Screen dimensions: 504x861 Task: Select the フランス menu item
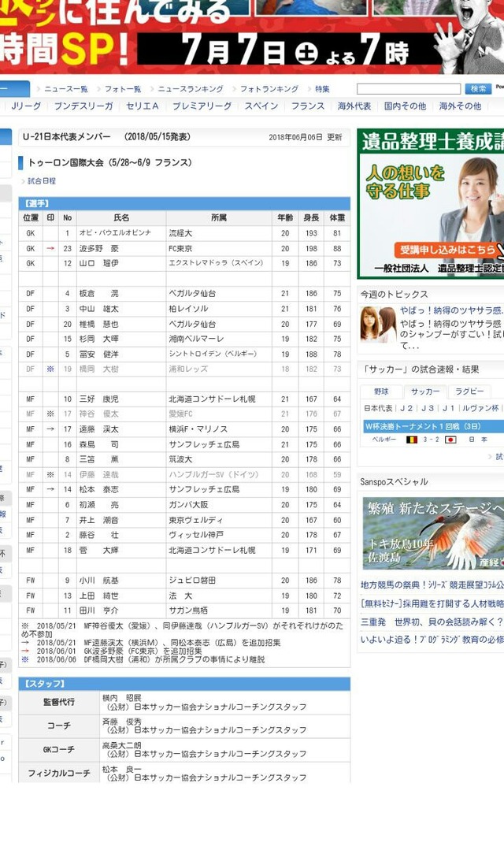(308, 106)
